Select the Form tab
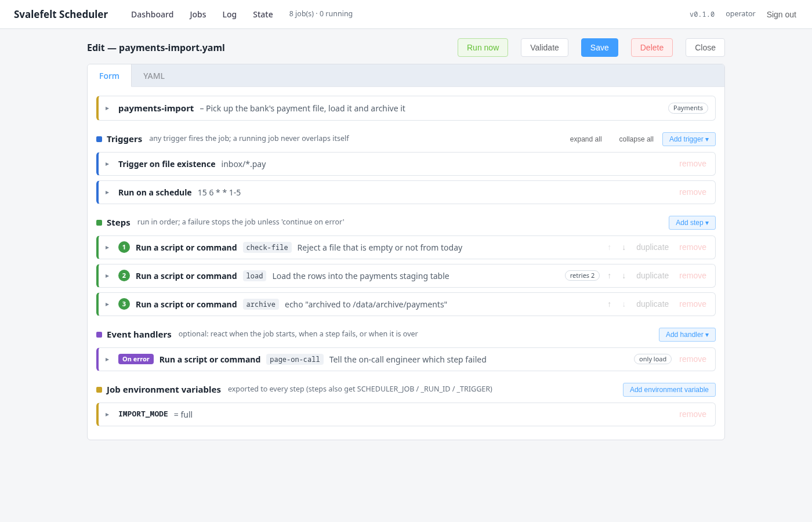The height and width of the screenshot is (522, 812). pos(109,76)
